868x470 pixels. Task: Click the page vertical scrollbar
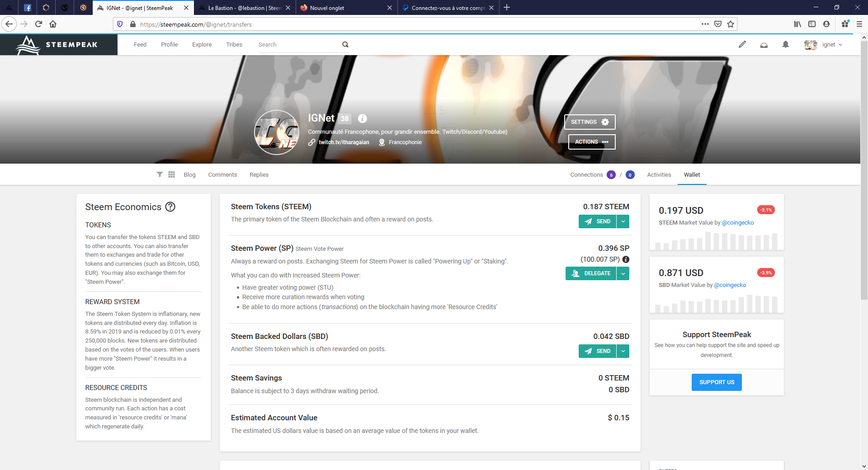click(864, 181)
